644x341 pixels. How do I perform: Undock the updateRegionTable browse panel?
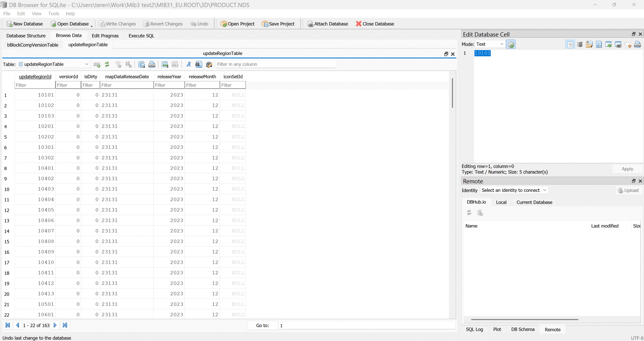coord(446,54)
